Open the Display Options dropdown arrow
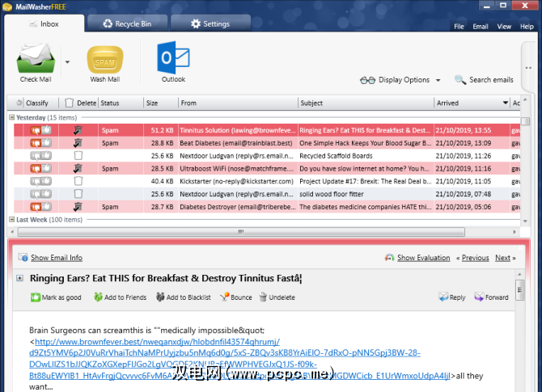Viewport: 542px width, 392px height. (438, 80)
